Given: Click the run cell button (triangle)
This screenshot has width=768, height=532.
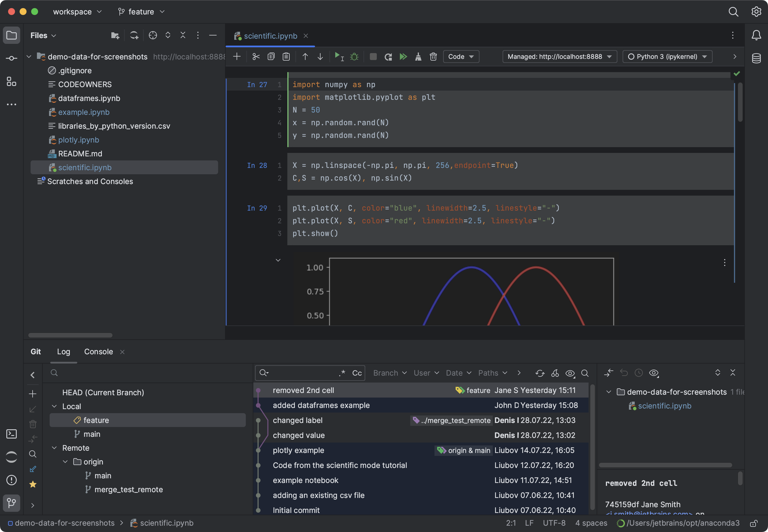Looking at the screenshot, I should tap(338, 57).
